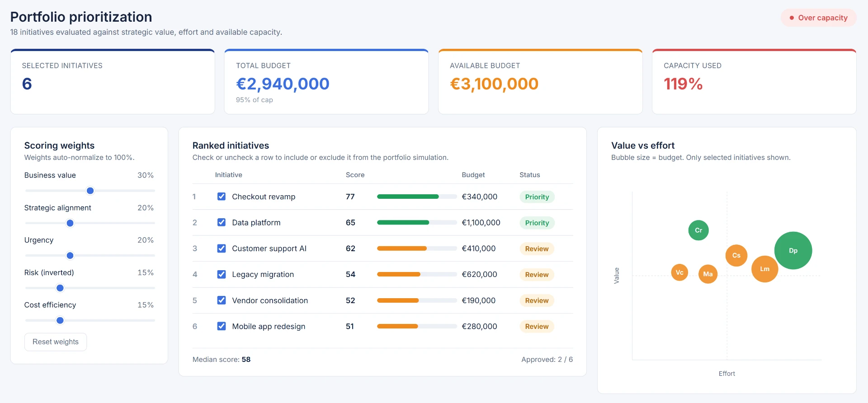Screen dimensions: 868x403
Task: Click the Budget column header
Action: (473, 175)
